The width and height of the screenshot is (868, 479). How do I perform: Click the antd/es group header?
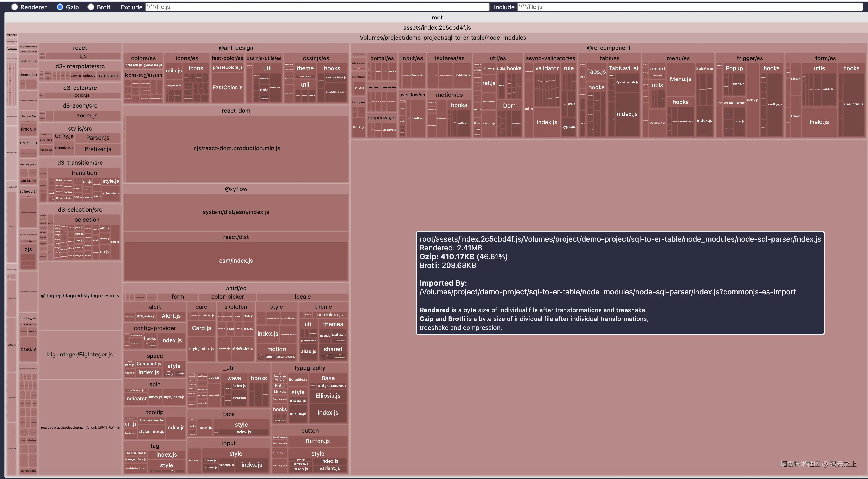pos(236,288)
